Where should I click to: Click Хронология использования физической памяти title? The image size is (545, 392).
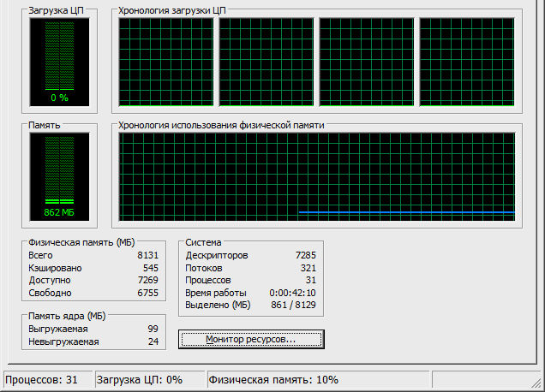(221, 125)
